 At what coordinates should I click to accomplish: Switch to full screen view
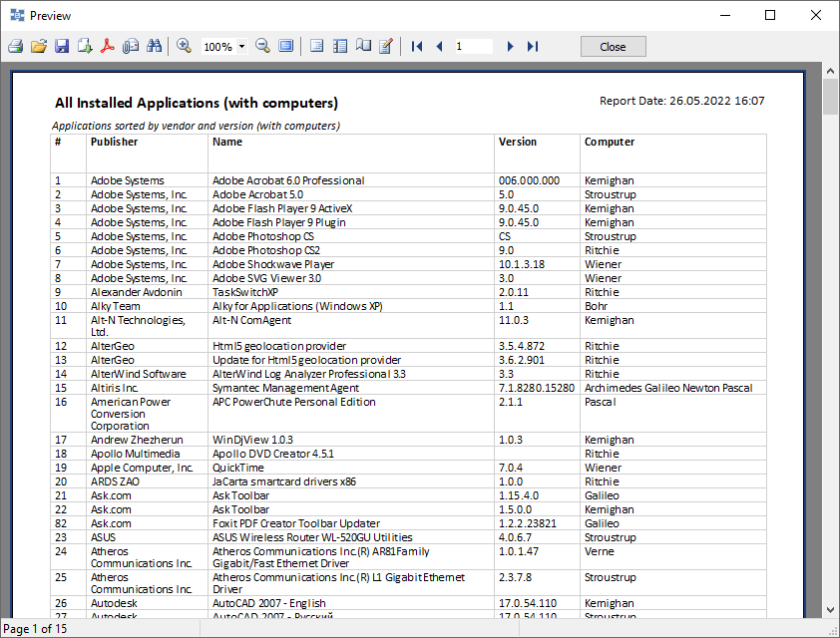pos(286,46)
